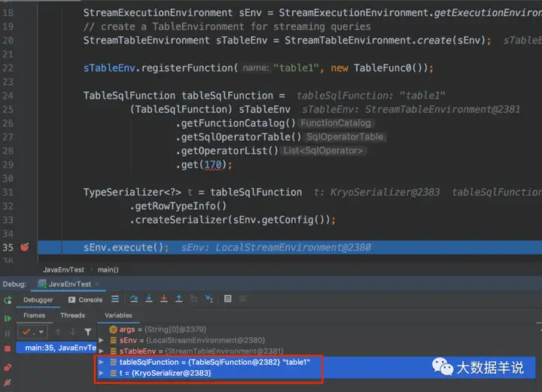
Task: Click the name: parameter hint
Action: click(256, 68)
